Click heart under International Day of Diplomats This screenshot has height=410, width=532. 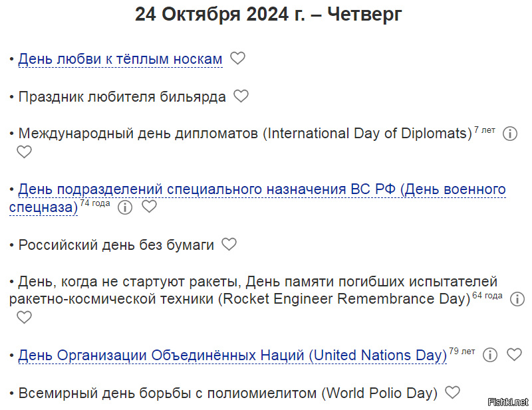[x=24, y=152]
